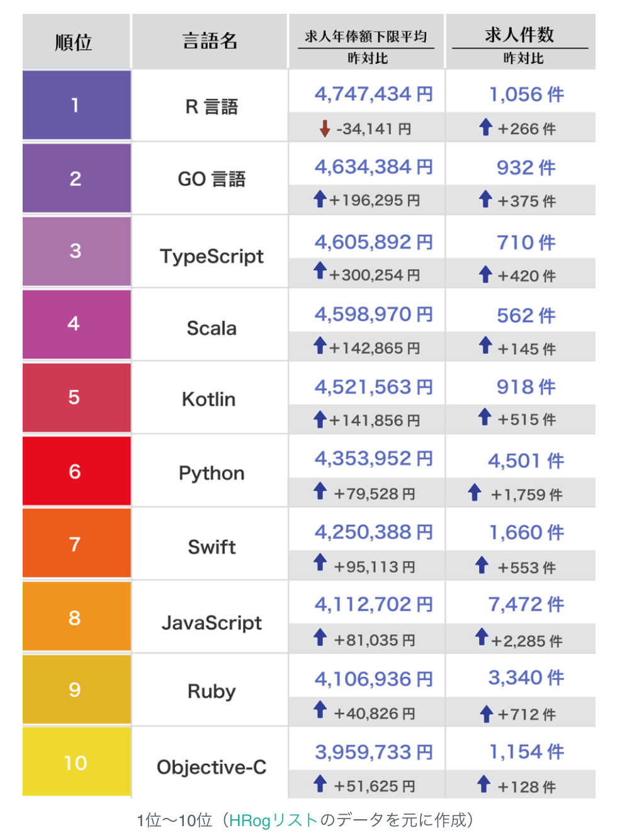627x840 pixels.
Task: Click the up arrow beside +515 件
Action: [x=484, y=417]
